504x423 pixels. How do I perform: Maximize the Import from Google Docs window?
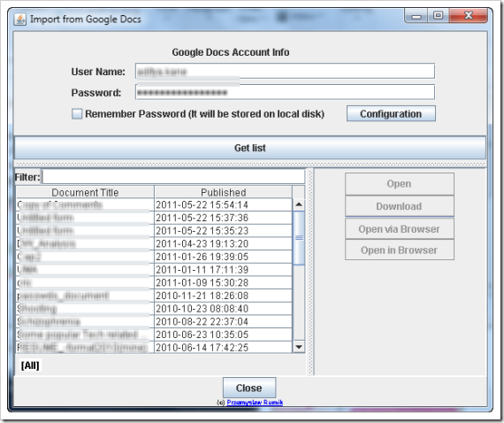click(x=438, y=16)
